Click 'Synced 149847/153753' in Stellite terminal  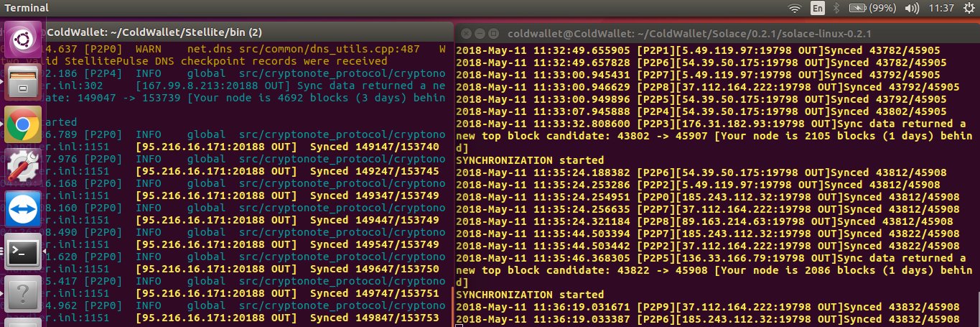point(375,317)
